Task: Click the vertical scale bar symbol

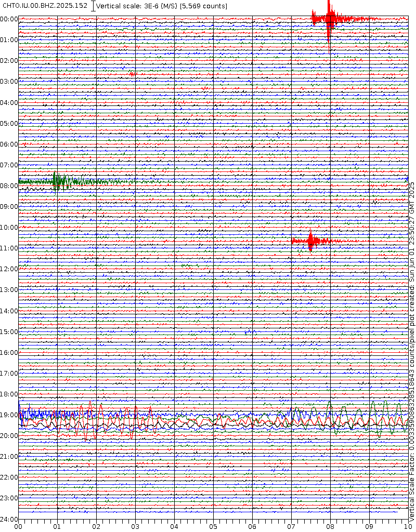Action: tap(94, 6)
